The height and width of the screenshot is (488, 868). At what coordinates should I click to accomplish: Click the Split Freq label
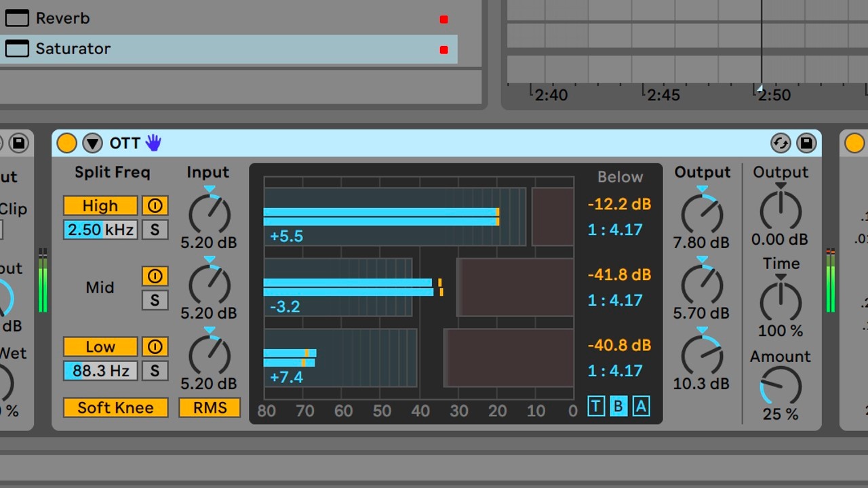(x=113, y=172)
